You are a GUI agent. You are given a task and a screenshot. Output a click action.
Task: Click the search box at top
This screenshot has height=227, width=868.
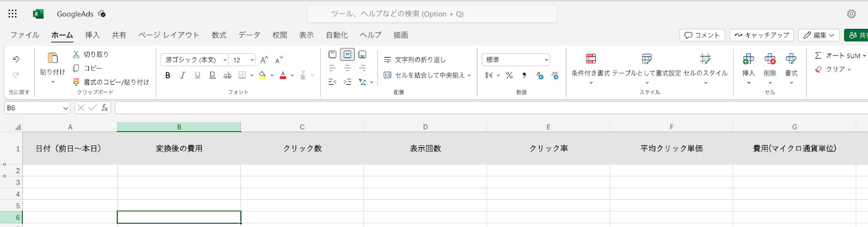tap(432, 14)
